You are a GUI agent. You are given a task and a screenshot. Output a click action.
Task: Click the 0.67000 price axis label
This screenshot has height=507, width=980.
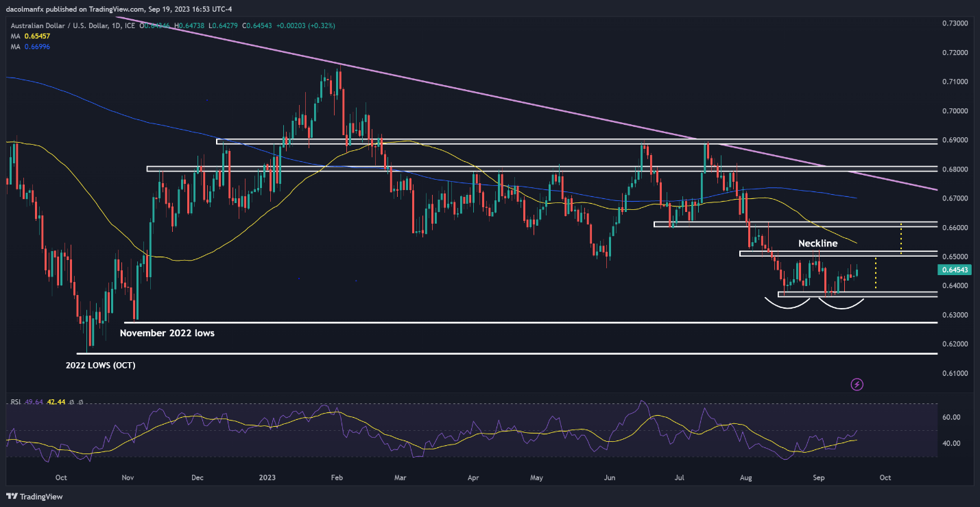955,198
